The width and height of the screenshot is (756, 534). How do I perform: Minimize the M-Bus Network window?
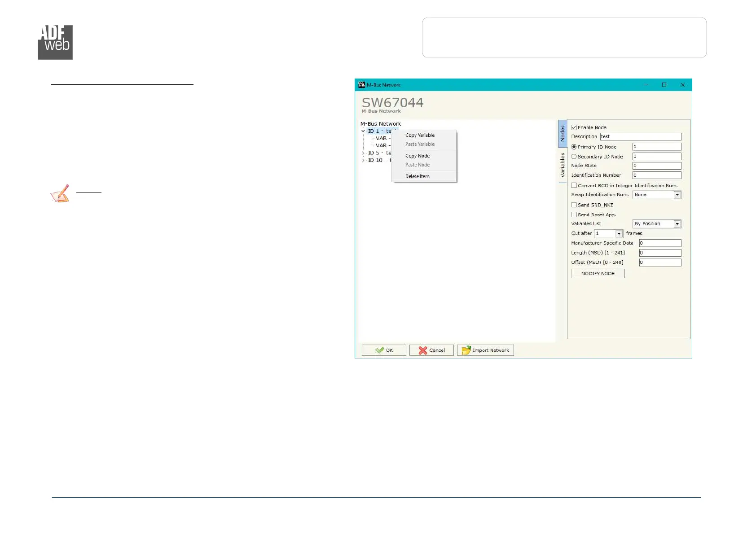[646, 85]
